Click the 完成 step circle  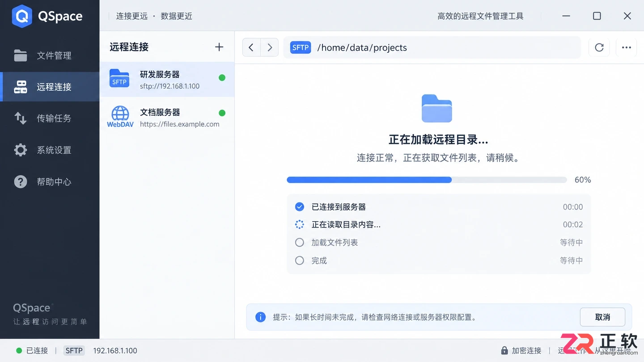coord(300,261)
